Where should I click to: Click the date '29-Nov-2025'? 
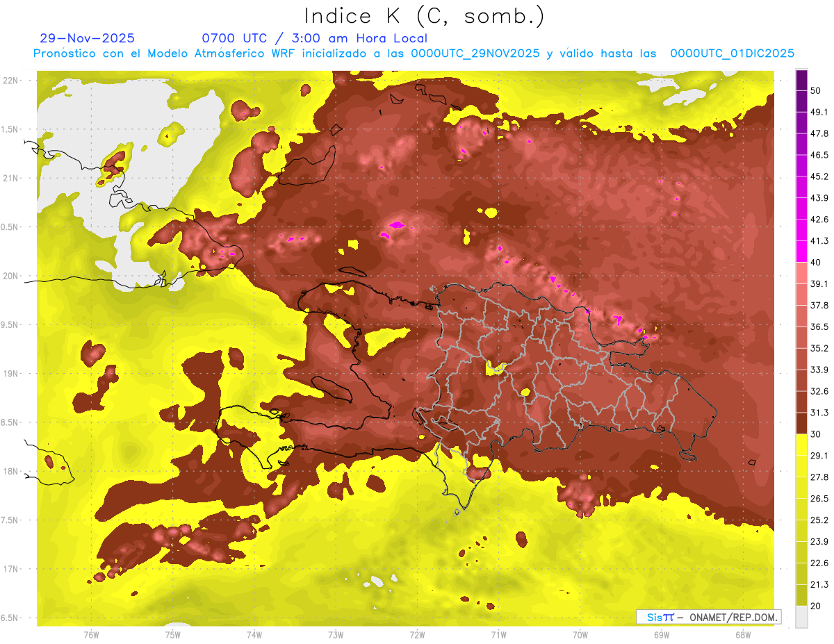coord(88,38)
